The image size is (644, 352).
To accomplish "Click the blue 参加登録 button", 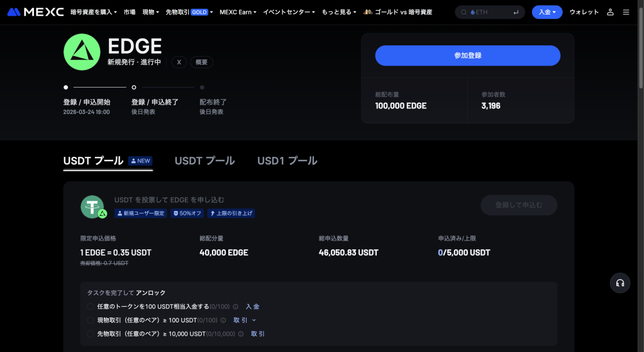I will tap(467, 55).
